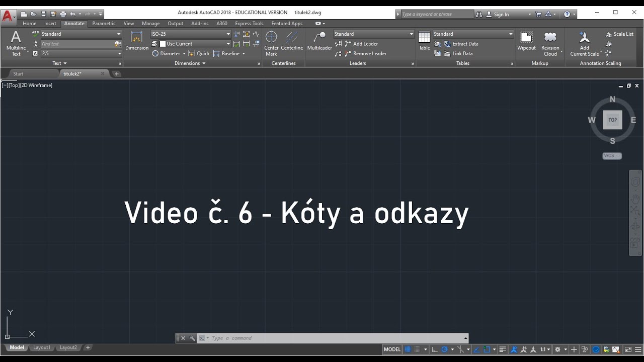644x362 pixels.
Task: Toggle lineweight display
Action: tap(503, 349)
